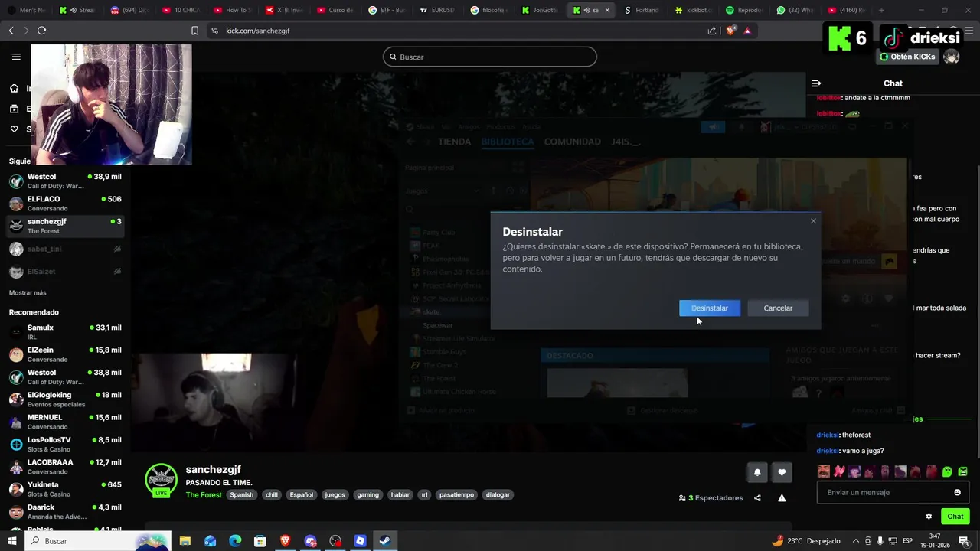
Task: Click the Buscar search field on Kick
Action: tap(490, 57)
